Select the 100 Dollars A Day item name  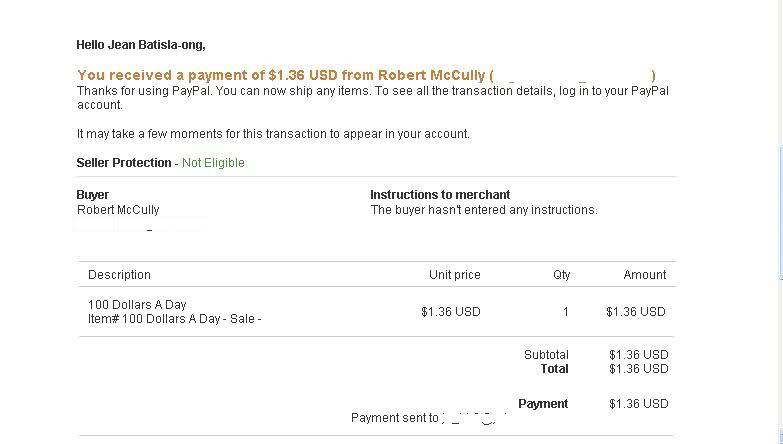click(137, 305)
